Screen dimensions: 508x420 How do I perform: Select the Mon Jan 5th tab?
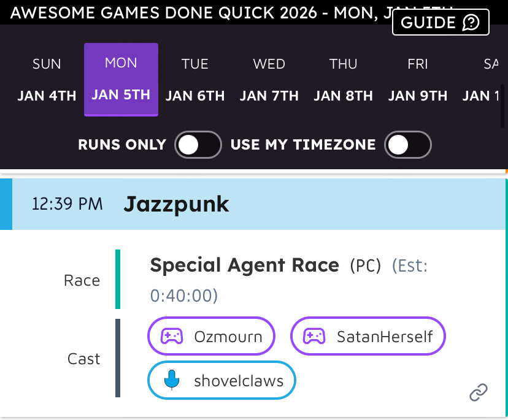tap(121, 80)
